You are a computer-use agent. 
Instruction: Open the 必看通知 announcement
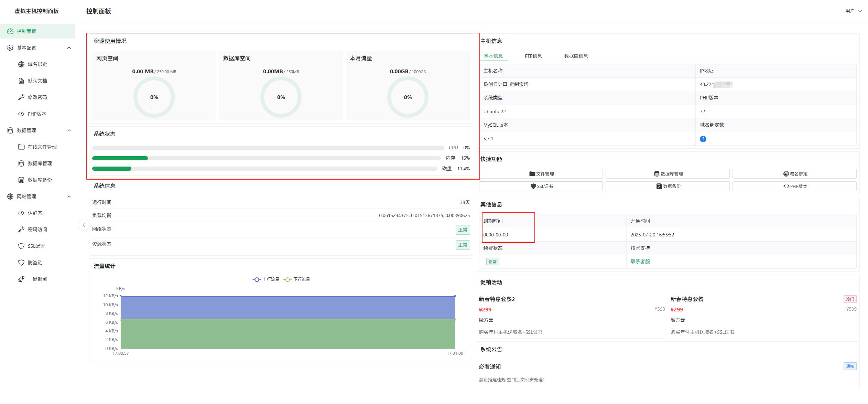pyautogui.click(x=490, y=366)
